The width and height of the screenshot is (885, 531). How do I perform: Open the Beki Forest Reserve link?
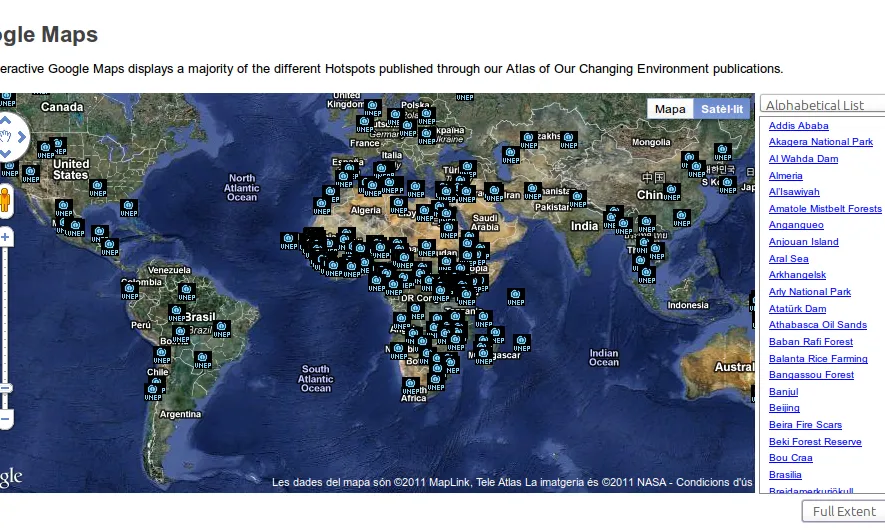coord(815,441)
